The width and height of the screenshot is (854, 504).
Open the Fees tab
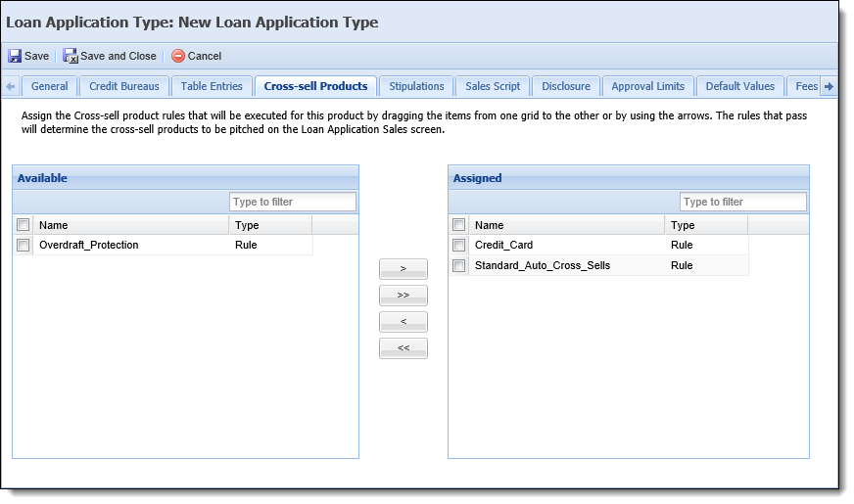pos(804,86)
